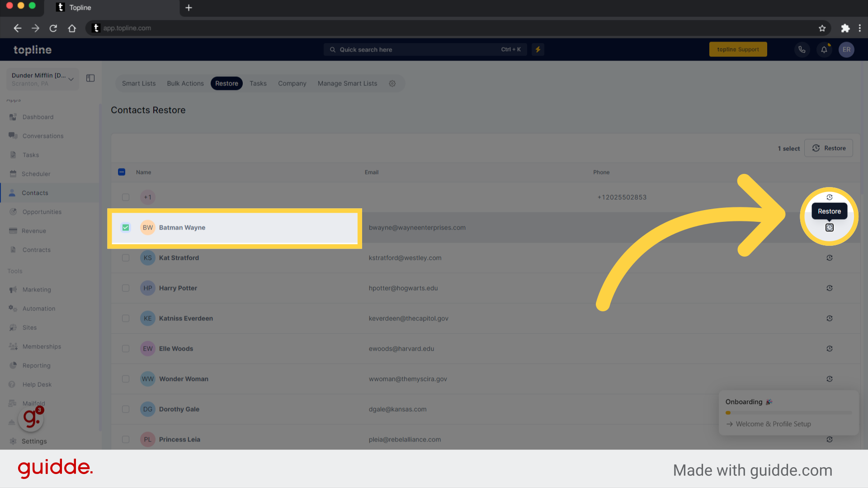This screenshot has height=488, width=868.
Task: Open Dashboard in the sidebar
Action: coord(38,117)
